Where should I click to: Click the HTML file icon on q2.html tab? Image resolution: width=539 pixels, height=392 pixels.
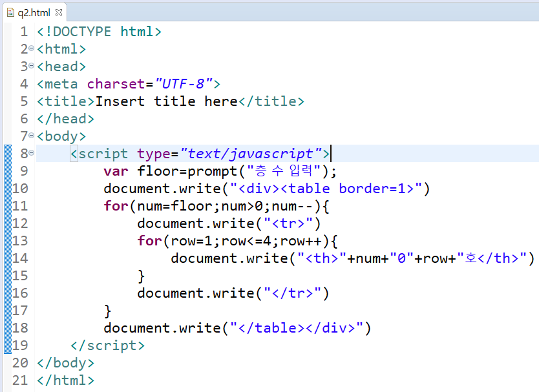pos(10,13)
